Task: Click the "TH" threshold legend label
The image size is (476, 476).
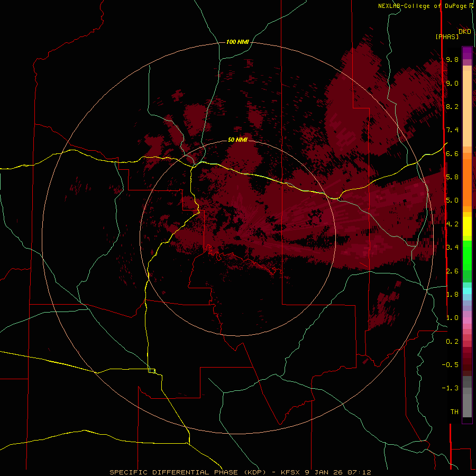Action: click(454, 412)
